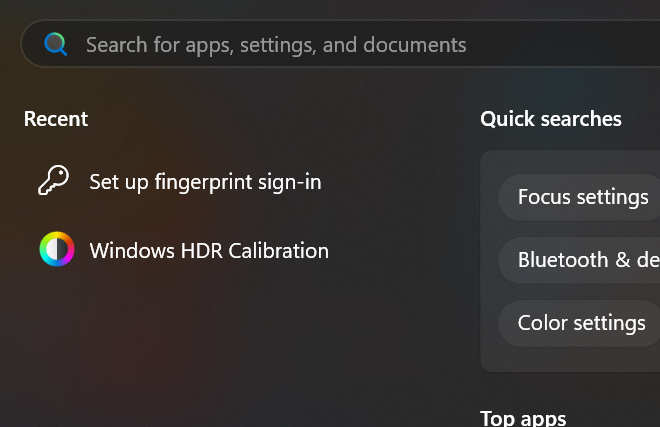Click the Windows HDR Calibration color wheel icon
Viewport: 660px width, 427px height.
point(57,249)
